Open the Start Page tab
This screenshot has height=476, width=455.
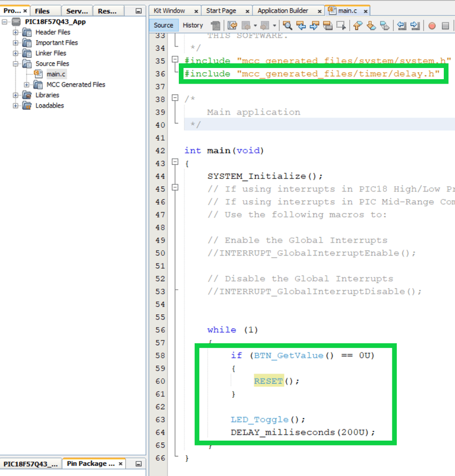(221, 11)
